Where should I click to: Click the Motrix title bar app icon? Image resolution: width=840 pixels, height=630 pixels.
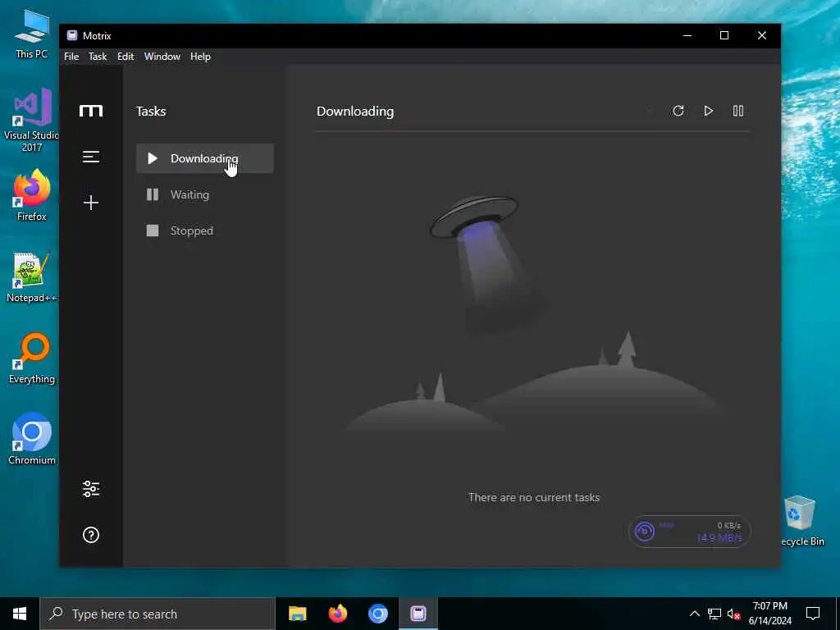click(x=72, y=35)
